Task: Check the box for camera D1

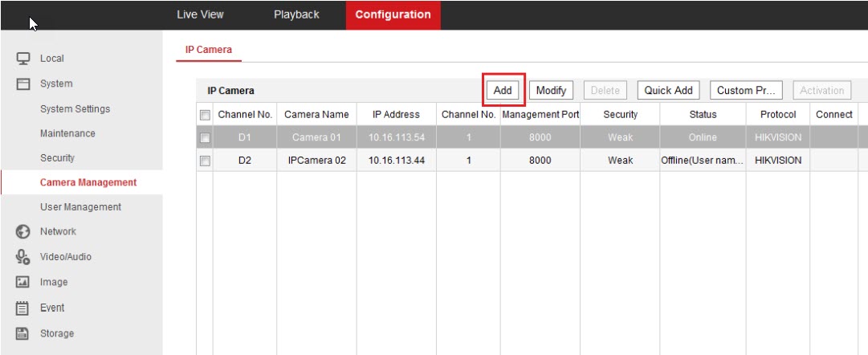Action: click(x=205, y=138)
